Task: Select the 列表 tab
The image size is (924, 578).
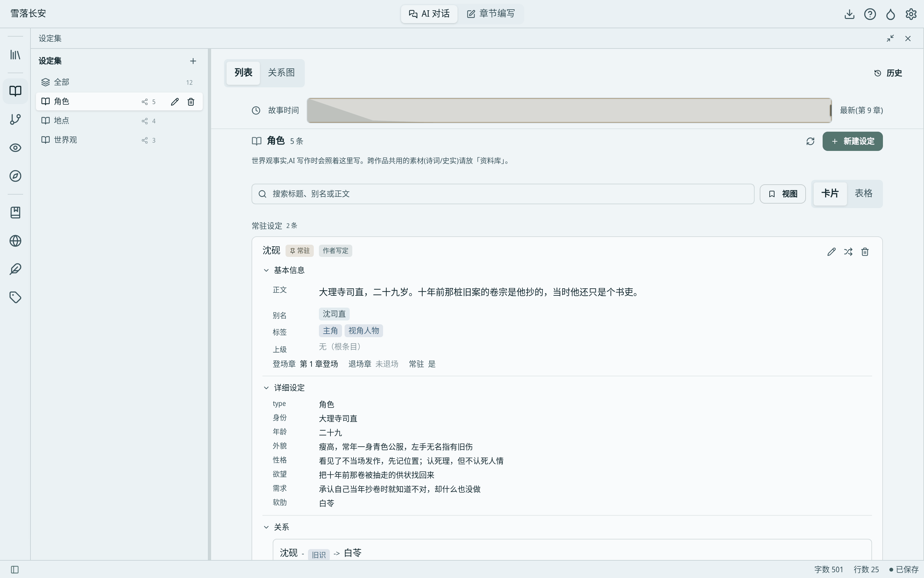Action: click(x=243, y=73)
